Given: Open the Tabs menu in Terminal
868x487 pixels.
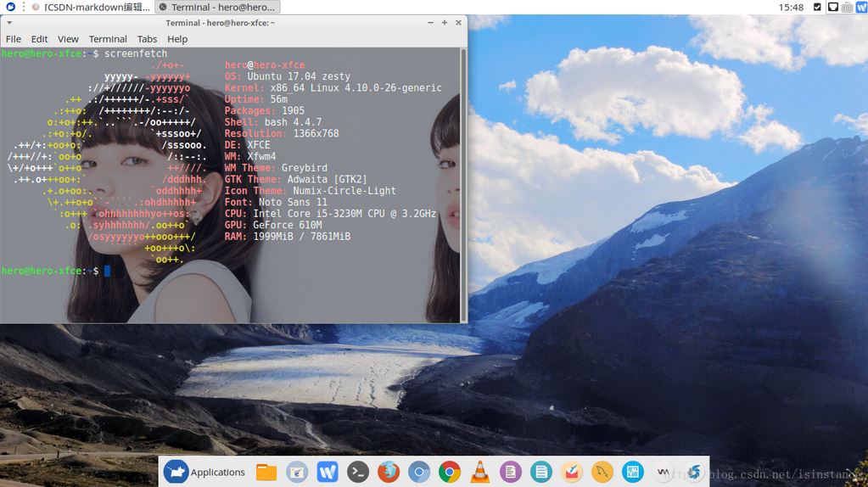Looking at the screenshot, I should [148, 39].
